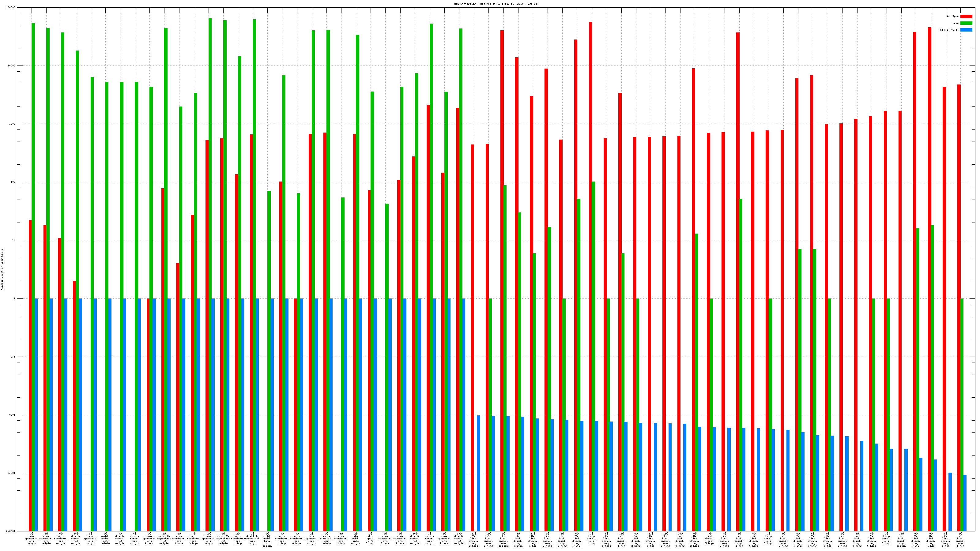Click the 15@ dnsbl.sorbs.net origin label
Screen dimensions: 980x551
(x=76, y=538)
